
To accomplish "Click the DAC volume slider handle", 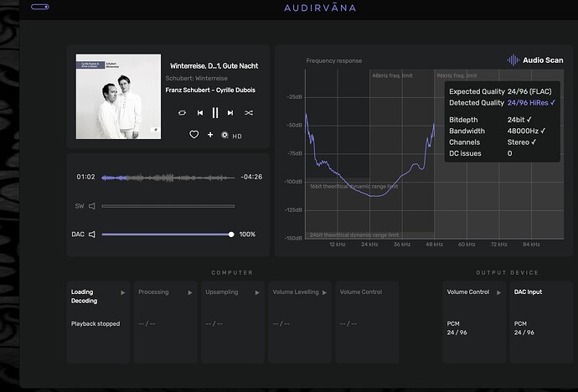I will [x=231, y=235].
